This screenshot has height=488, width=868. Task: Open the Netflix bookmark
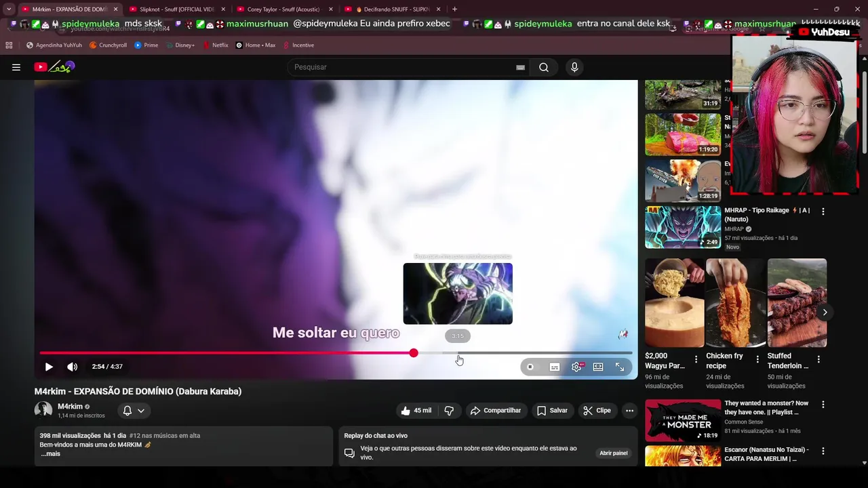(x=215, y=45)
